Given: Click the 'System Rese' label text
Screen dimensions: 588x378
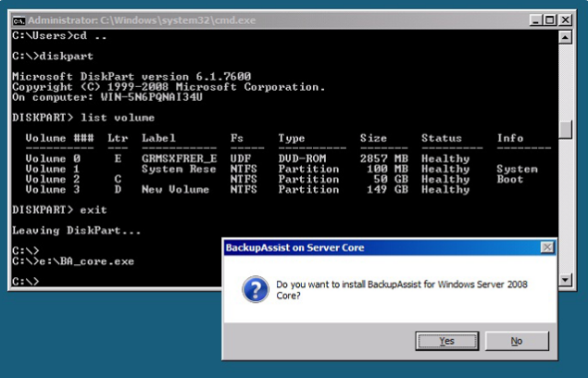Looking at the screenshot, I should pos(179,169).
